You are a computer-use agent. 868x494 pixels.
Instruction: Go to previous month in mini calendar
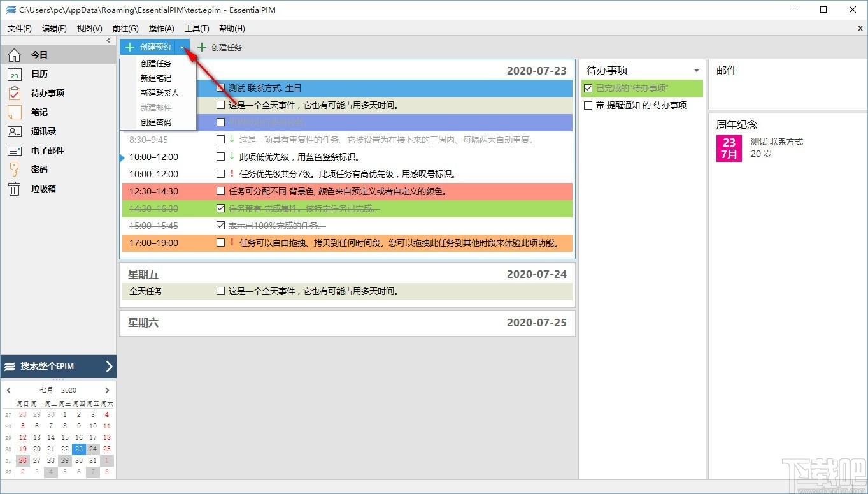click(x=9, y=390)
